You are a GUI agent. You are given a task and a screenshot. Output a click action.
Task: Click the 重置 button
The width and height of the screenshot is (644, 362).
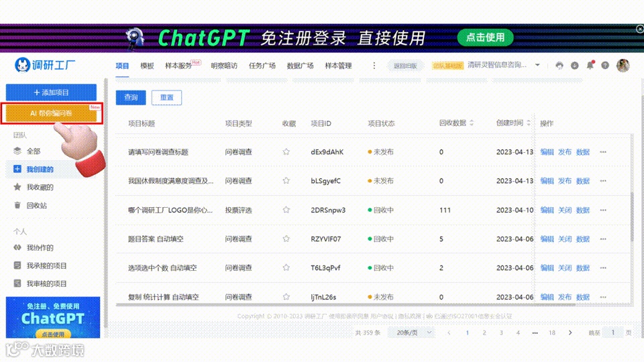(x=166, y=97)
